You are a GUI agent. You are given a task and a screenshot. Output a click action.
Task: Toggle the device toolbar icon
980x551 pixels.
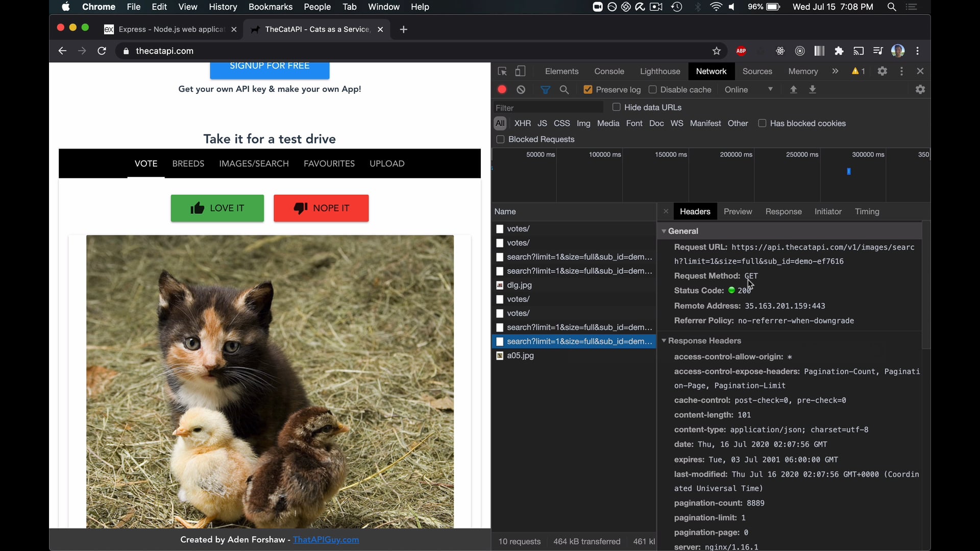click(x=520, y=71)
